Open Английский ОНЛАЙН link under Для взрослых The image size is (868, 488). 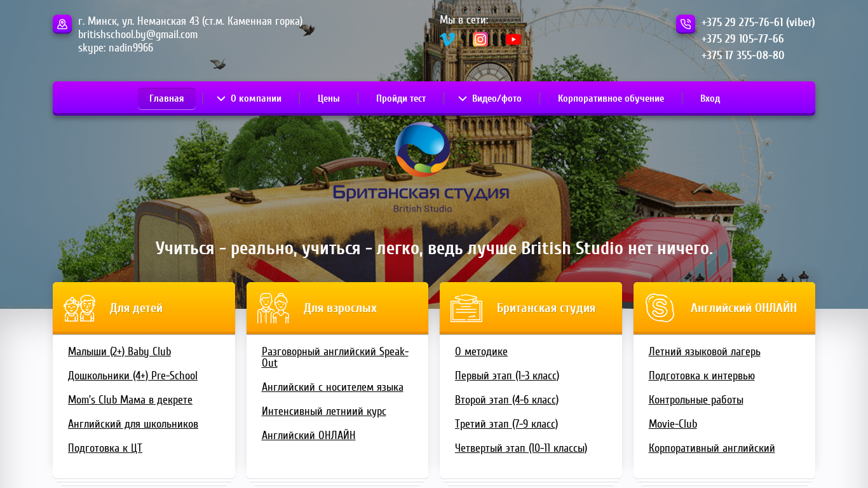click(x=309, y=435)
